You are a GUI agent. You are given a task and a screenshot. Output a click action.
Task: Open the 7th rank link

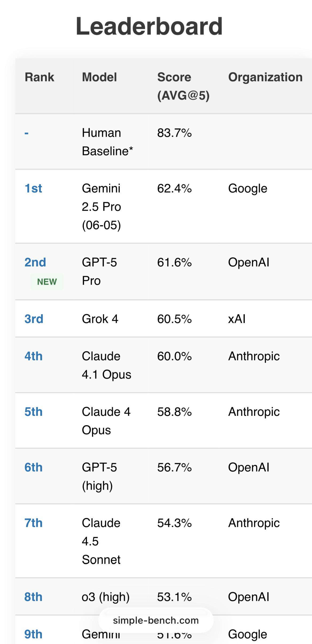(34, 523)
